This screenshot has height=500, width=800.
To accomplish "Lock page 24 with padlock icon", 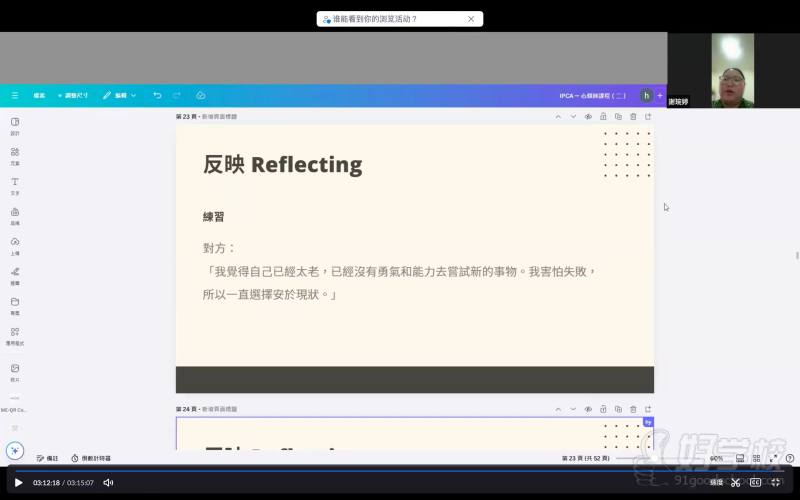I will point(603,409).
